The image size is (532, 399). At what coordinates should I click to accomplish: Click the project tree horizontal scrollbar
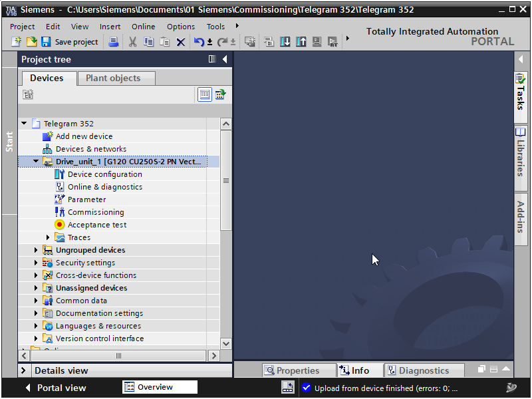(x=120, y=356)
